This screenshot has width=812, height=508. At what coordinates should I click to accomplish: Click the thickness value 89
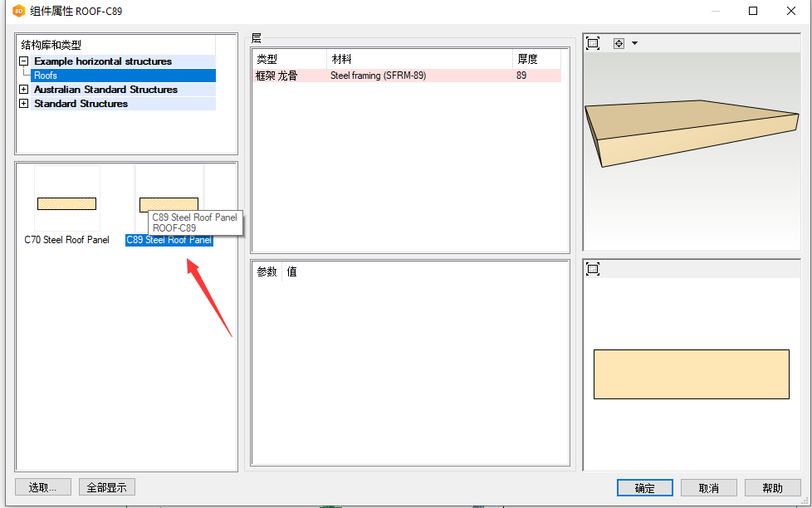click(x=521, y=76)
